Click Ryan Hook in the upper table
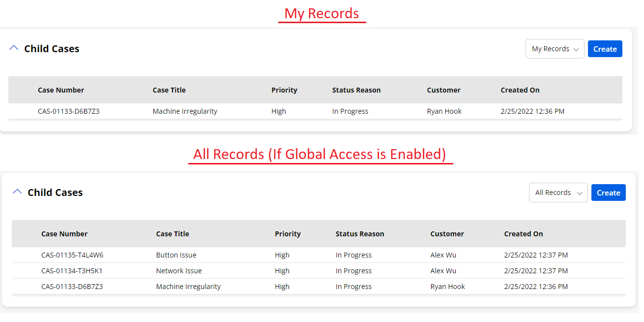Screen dimensions: 644x322 coord(444,111)
